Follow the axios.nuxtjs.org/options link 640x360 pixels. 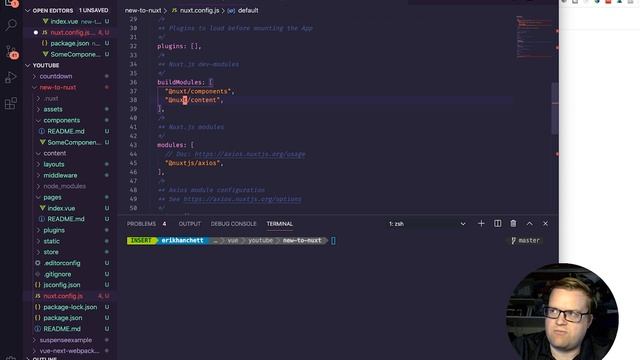pos(242,199)
